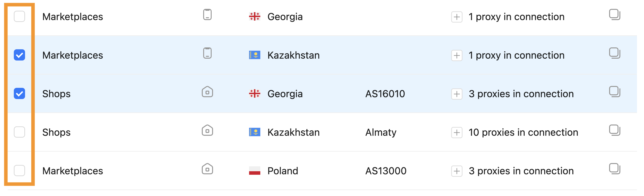Click copy icon in Shops Georgia row

point(615,92)
